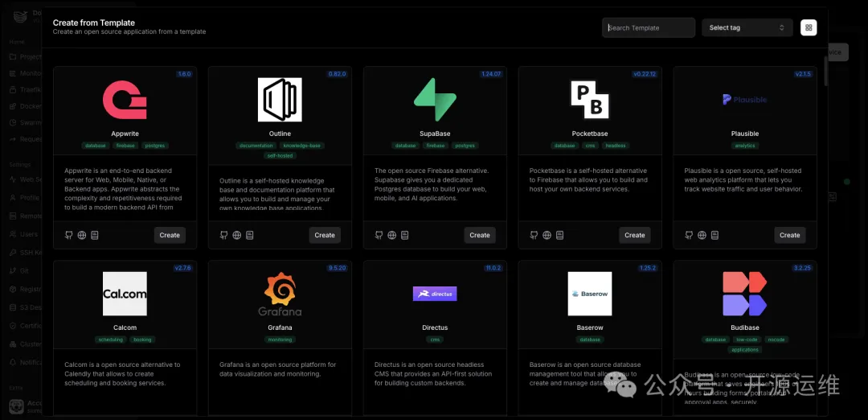
Task: Click the self-hosted tag on Outline
Action: 280,156
